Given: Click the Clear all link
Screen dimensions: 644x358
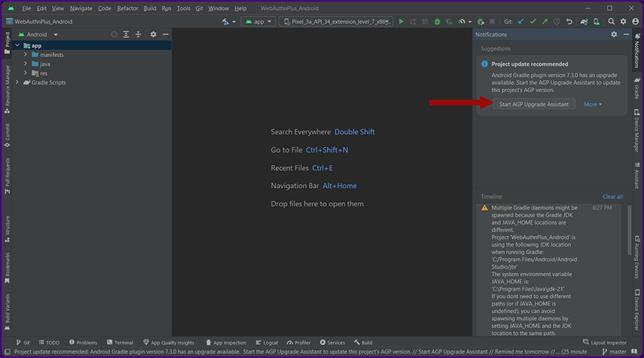Looking at the screenshot, I should point(612,197).
